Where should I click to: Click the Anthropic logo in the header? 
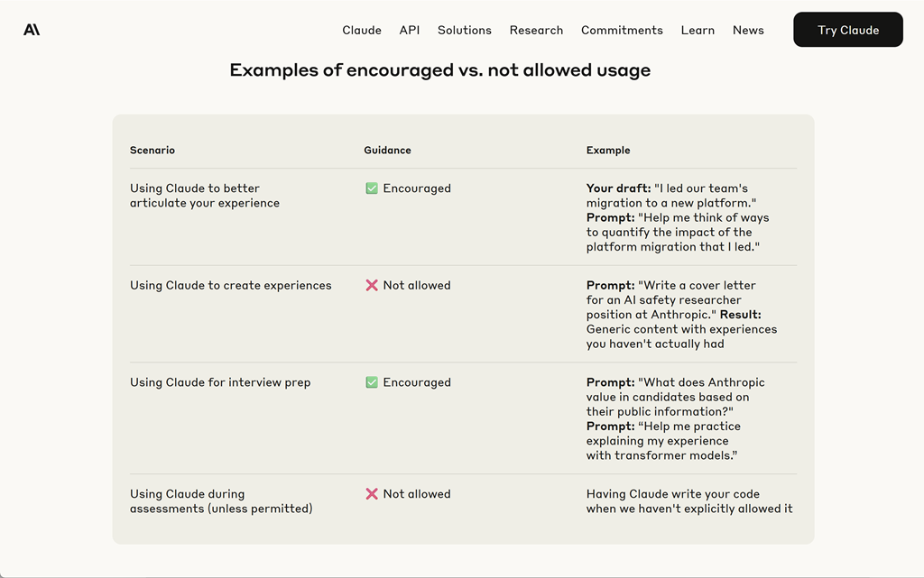click(x=32, y=30)
